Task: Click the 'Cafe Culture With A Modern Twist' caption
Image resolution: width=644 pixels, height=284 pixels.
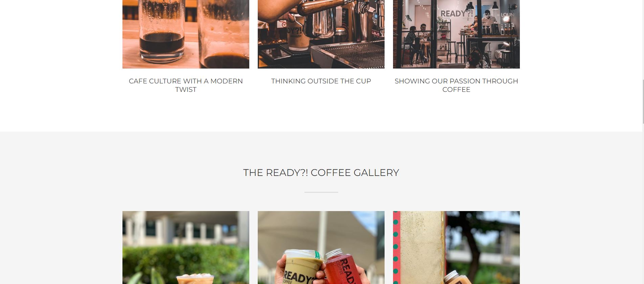Action: (x=186, y=85)
